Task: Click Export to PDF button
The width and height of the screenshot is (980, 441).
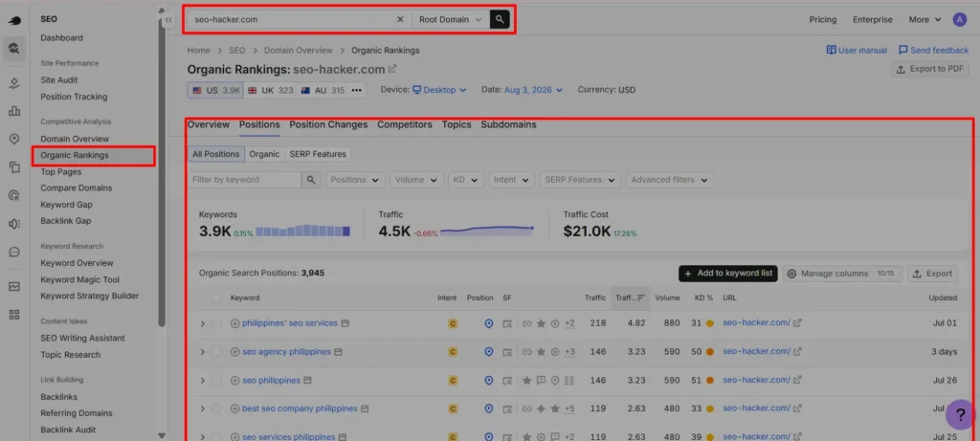Action: (x=929, y=69)
